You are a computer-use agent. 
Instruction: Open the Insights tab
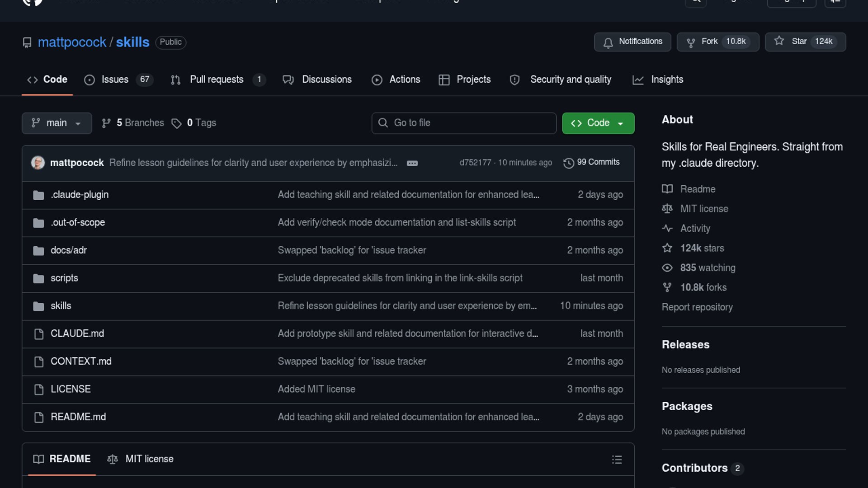click(x=658, y=80)
